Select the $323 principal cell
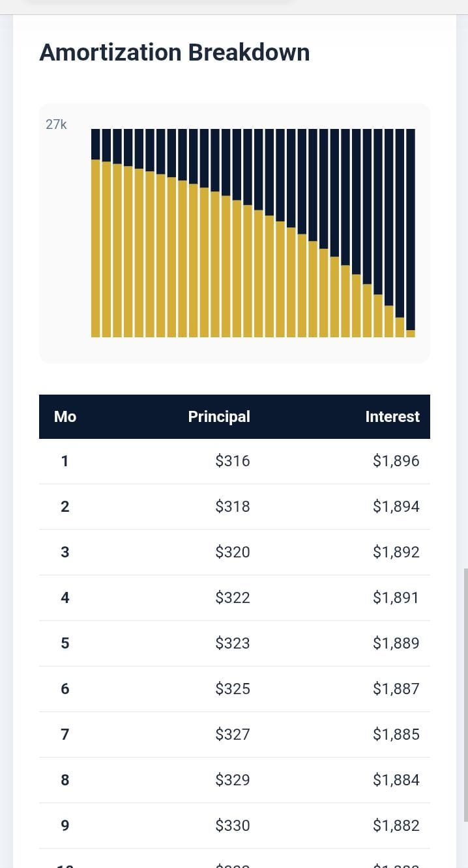This screenshot has width=468, height=868. click(x=233, y=643)
